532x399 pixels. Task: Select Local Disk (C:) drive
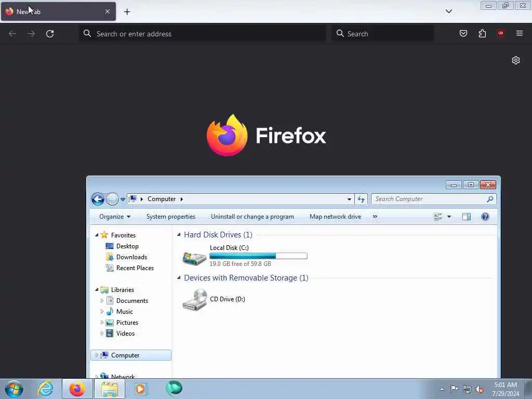click(244, 256)
